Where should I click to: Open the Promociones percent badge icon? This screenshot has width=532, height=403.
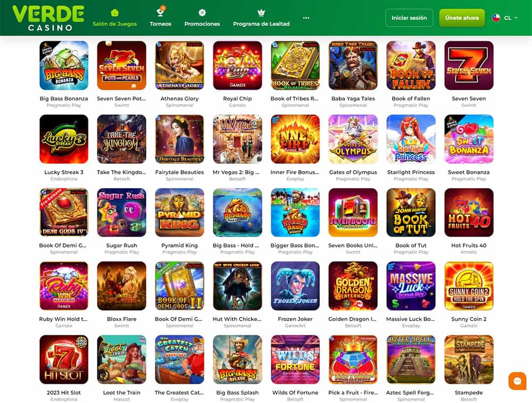tap(202, 13)
